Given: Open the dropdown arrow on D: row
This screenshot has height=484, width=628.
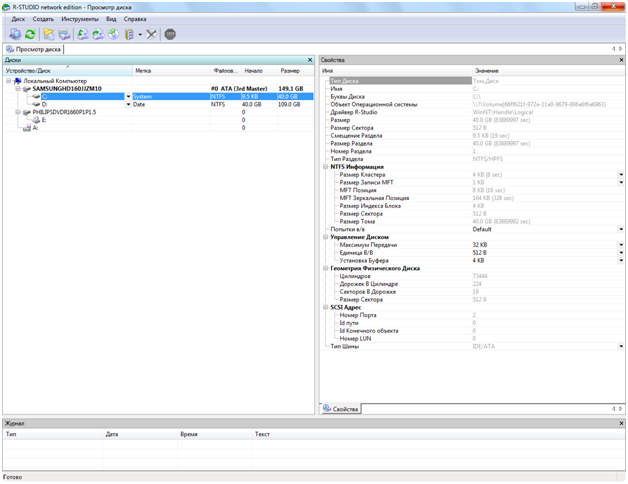Looking at the screenshot, I should [128, 105].
